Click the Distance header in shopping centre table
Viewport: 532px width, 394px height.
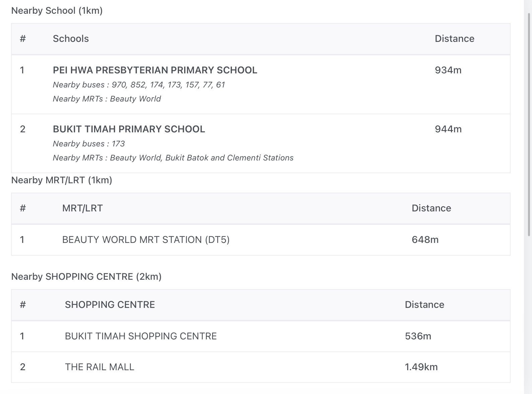point(424,305)
